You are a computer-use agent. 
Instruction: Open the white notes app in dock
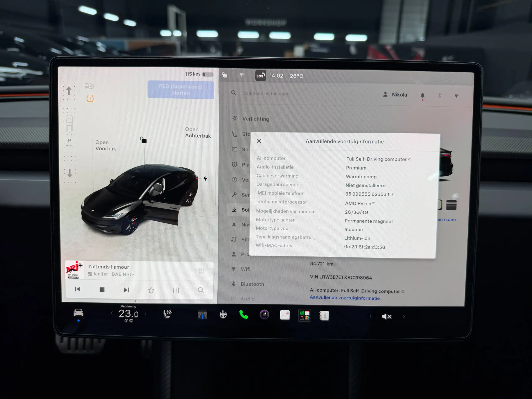pyautogui.click(x=285, y=315)
